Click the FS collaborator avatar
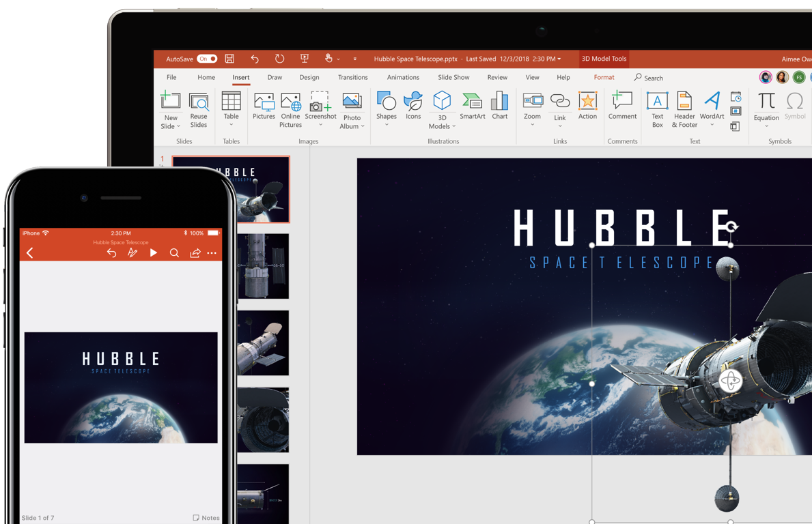Screen dimensions: 812x524 [x=799, y=78]
